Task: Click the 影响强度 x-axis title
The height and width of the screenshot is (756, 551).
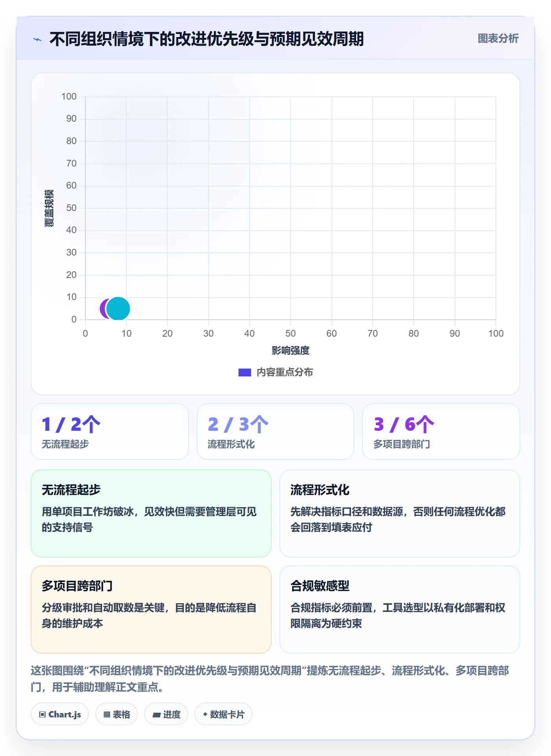Action: (290, 350)
